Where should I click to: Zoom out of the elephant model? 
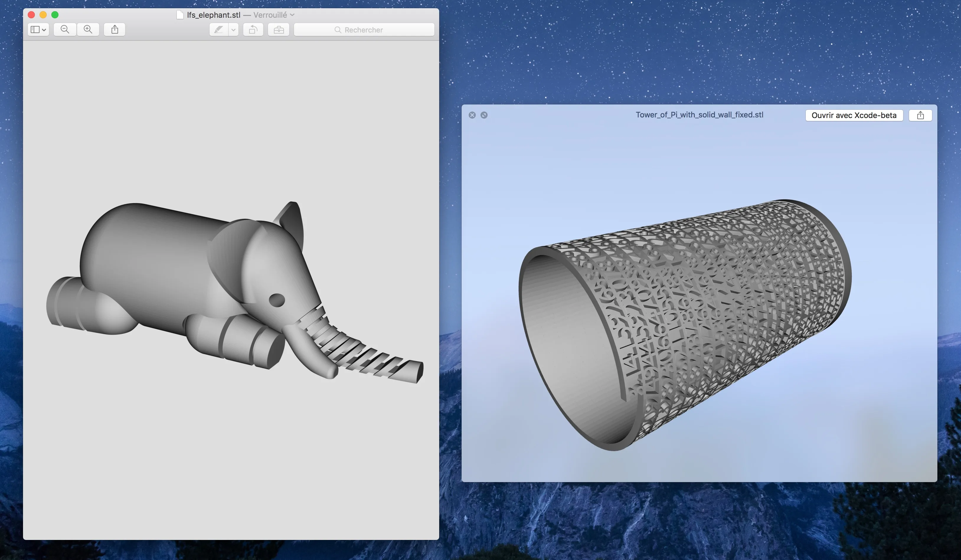[x=65, y=29]
